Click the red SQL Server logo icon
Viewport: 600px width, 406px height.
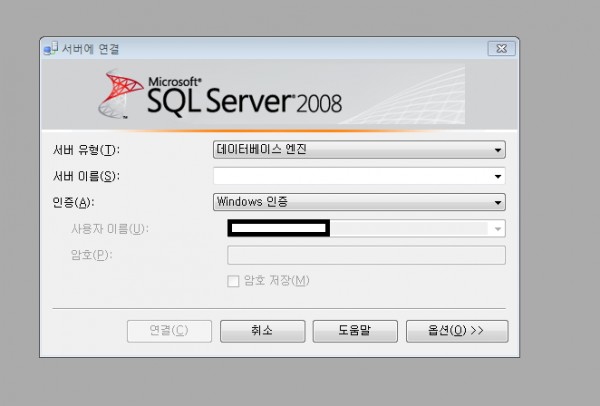point(119,94)
